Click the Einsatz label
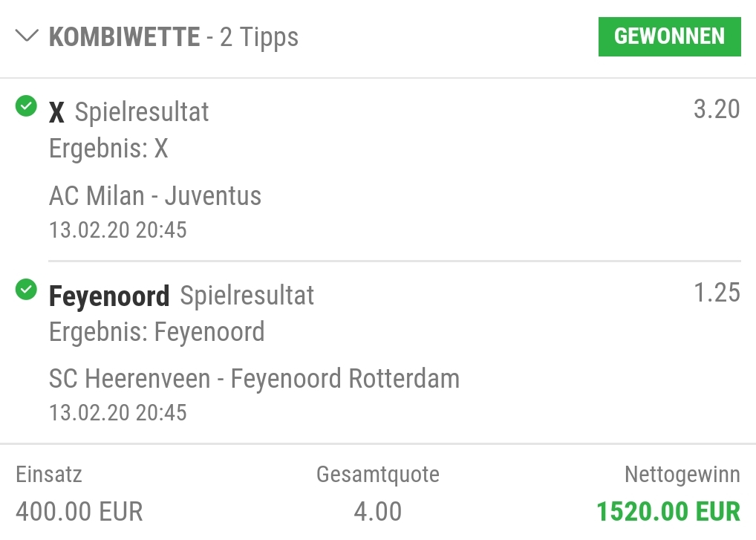Image resolution: width=756 pixels, height=540 pixels. tap(49, 474)
